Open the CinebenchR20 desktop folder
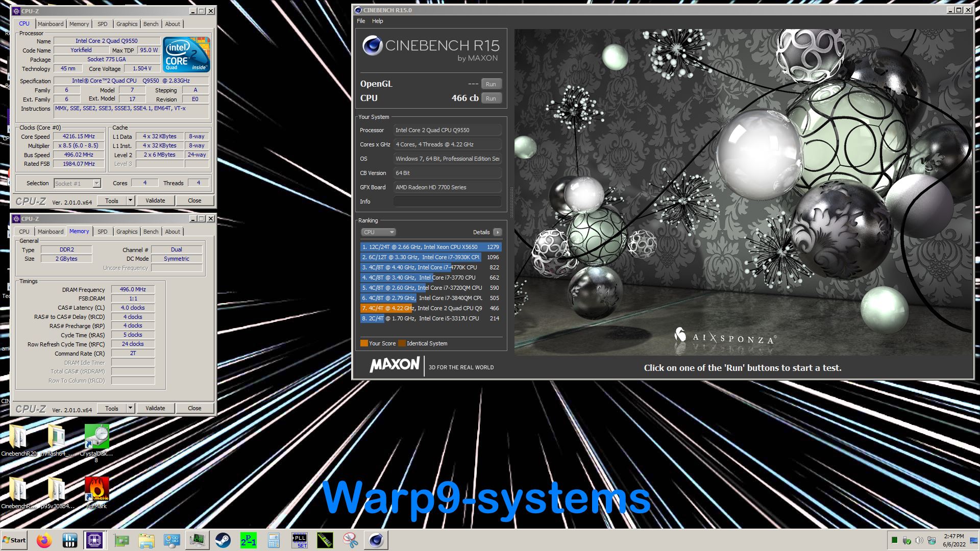Screen dimensions: 980x551 tap(19, 440)
